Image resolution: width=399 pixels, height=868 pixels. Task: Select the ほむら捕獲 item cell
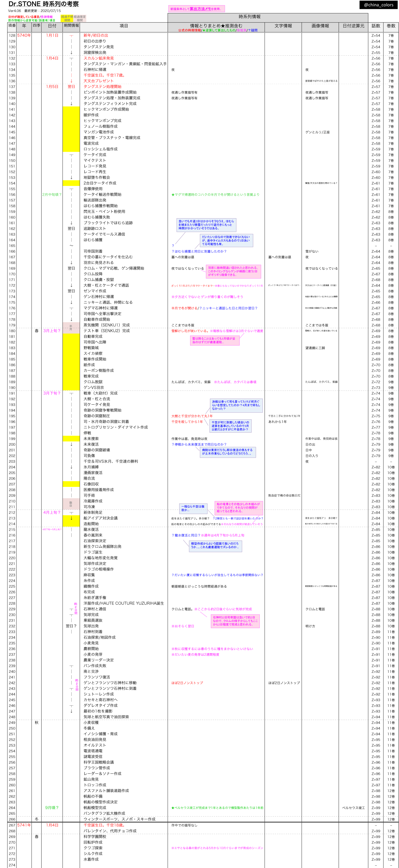pyautogui.click(x=93, y=240)
